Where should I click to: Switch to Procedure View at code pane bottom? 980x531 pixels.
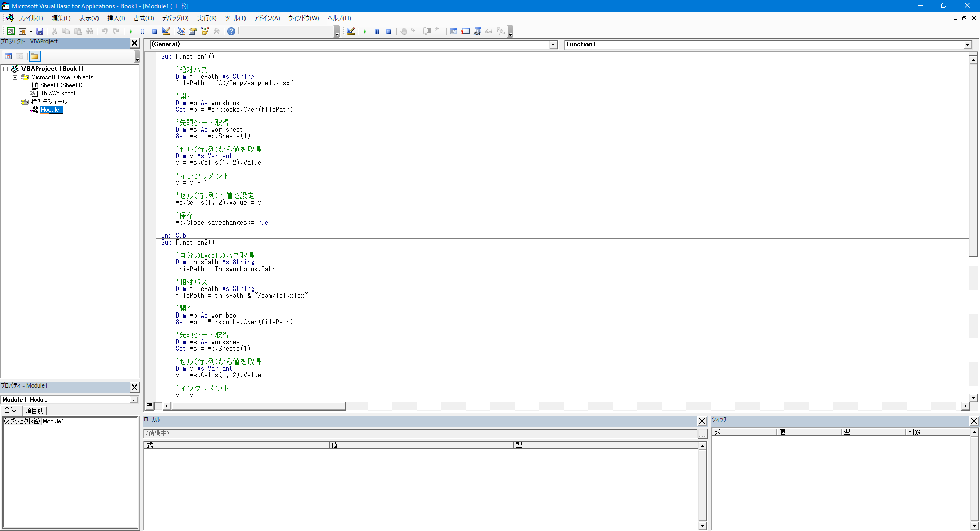point(150,406)
